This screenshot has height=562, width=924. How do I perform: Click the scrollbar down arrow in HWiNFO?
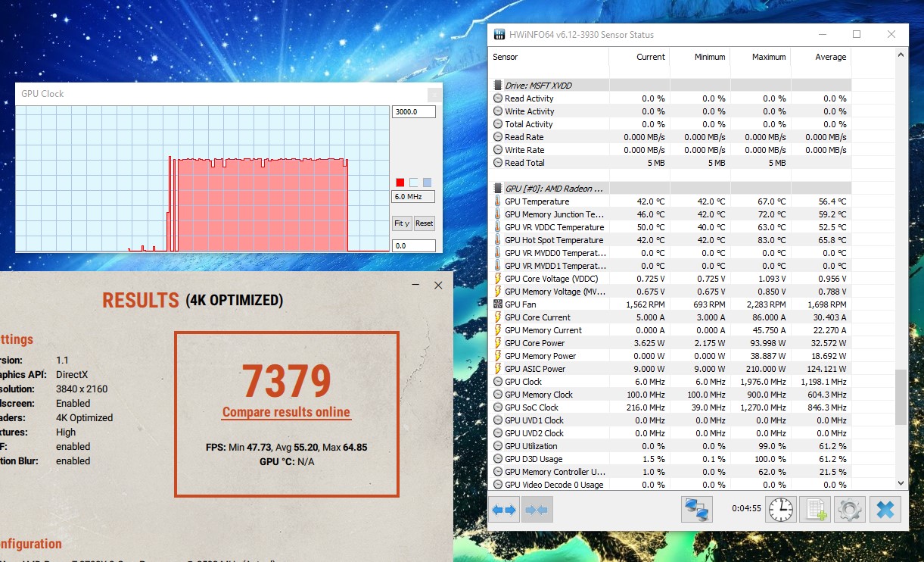coord(901,483)
